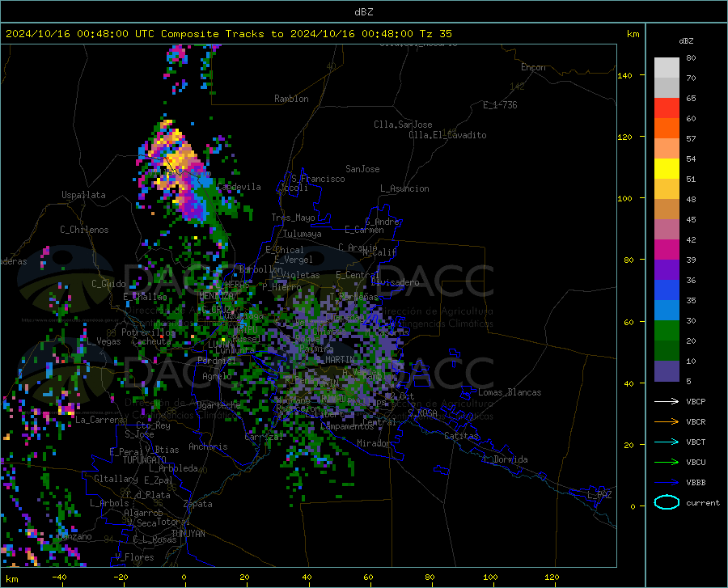Click the 100 tick on the right km axis
728x588 pixels.
[x=625, y=198]
